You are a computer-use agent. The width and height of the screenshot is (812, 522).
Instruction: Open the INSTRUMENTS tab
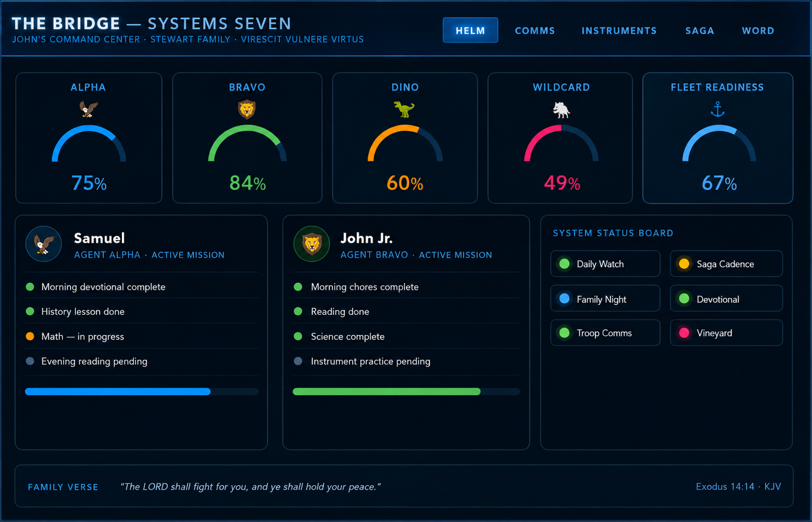point(619,31)
